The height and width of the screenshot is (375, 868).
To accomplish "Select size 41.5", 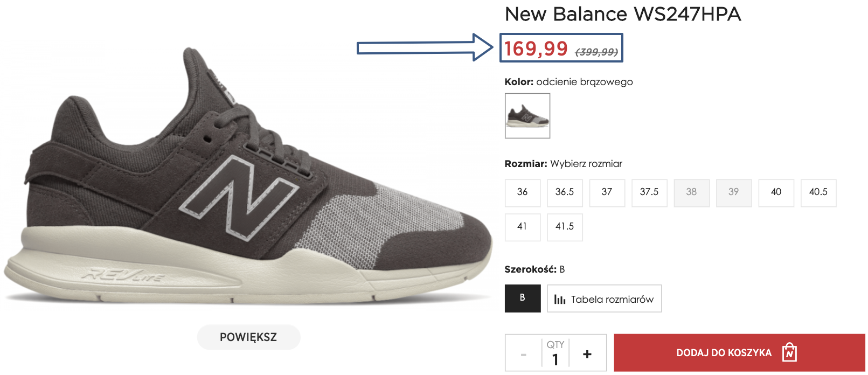I will (x=565, y=227).
